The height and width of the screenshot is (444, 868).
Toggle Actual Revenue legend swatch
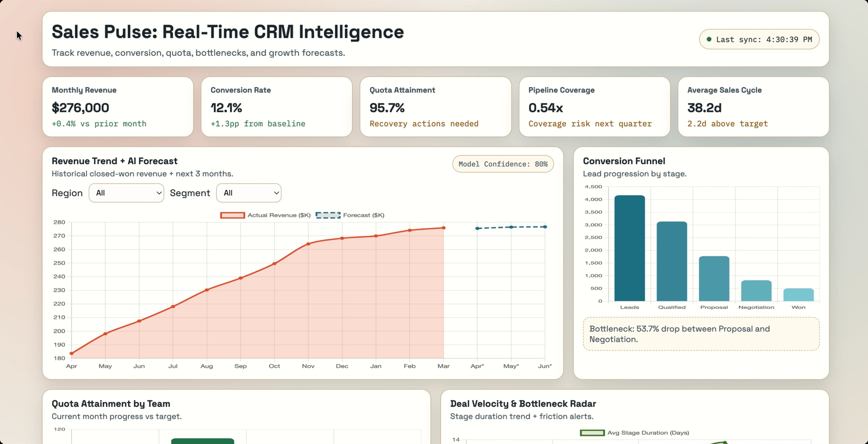[232, 215]
